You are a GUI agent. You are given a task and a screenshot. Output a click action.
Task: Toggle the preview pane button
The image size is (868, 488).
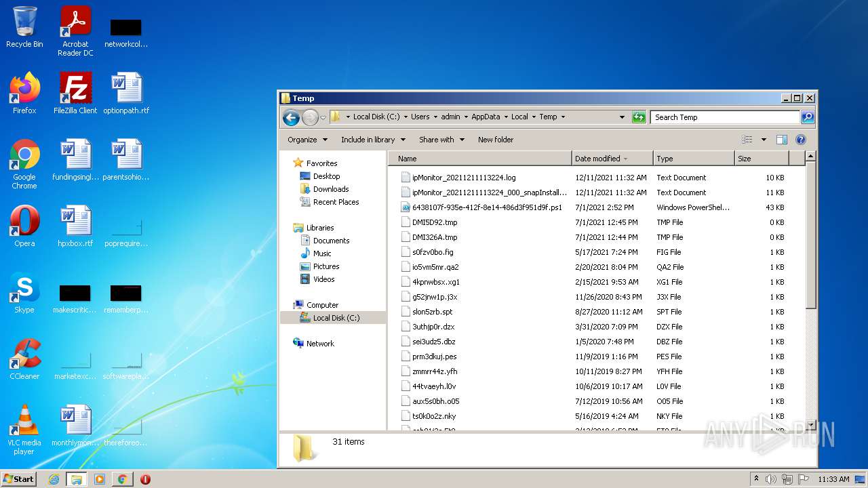coord(781,140)
